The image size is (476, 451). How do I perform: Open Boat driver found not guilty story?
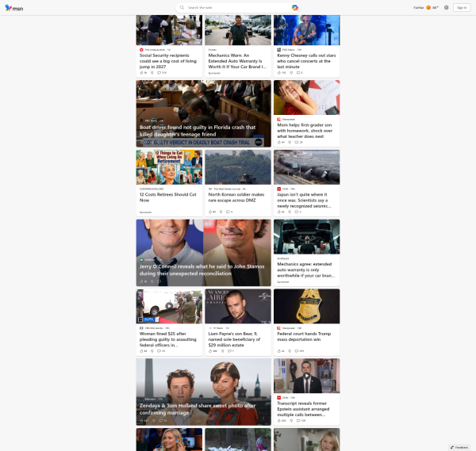pos(198,131)
